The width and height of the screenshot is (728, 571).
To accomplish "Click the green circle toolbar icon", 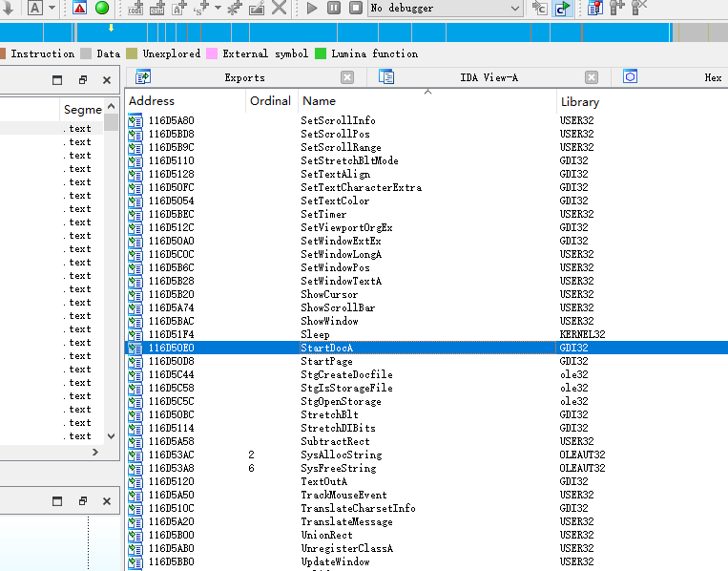I will click(x=102, y=8).
